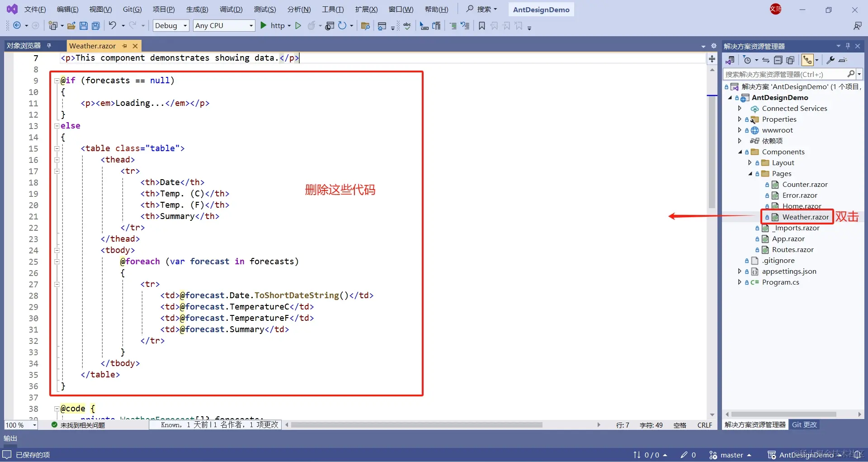This screenshot has height=462, width=868.
Task: Collapse the table element at line 15
Action: [x=57, y=148]
